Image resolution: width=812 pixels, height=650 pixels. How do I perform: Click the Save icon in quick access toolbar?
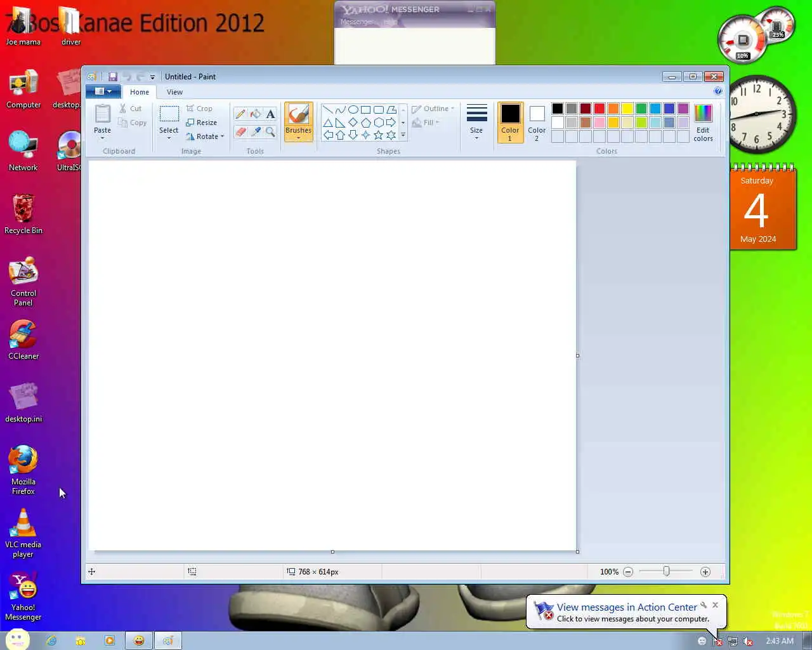click(112, 77)
